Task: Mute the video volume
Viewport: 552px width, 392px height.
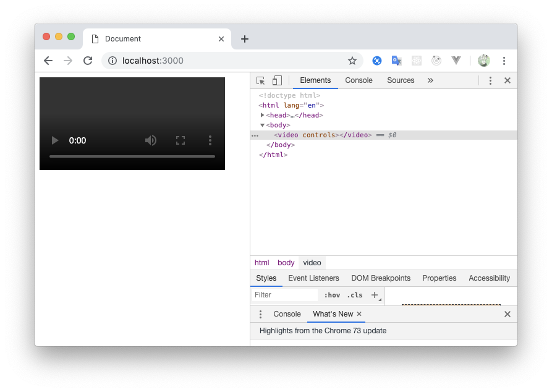Action: point(151,140)
